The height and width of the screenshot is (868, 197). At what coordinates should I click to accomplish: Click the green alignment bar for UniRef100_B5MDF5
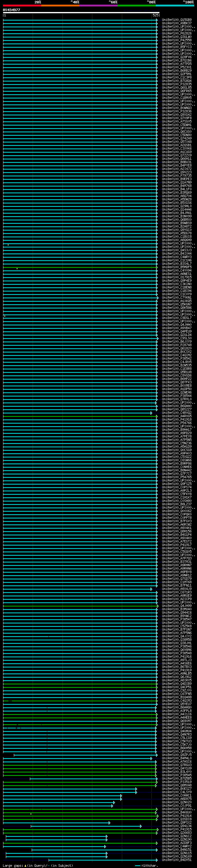(x=80, y=267)
